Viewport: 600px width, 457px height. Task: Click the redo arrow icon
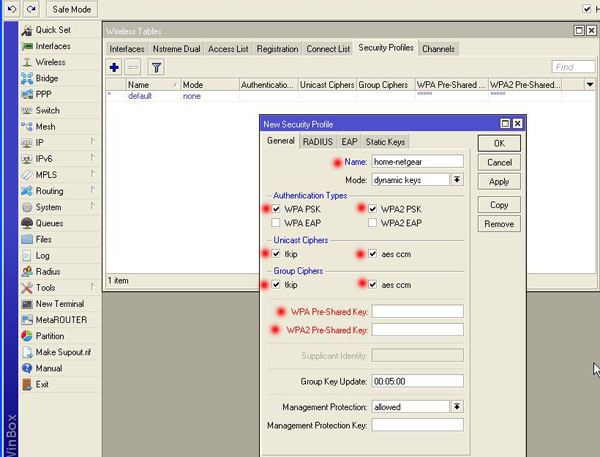[31, 9]
